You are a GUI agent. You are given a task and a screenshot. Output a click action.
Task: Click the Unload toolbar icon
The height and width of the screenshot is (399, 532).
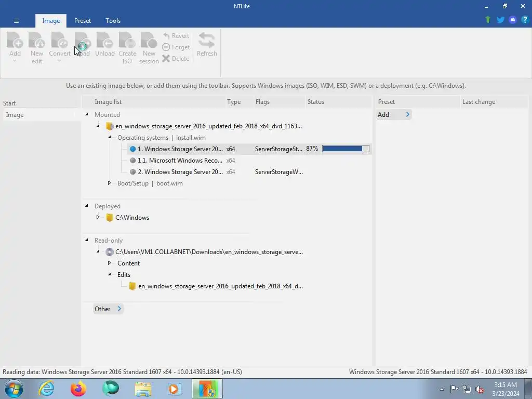104,40
